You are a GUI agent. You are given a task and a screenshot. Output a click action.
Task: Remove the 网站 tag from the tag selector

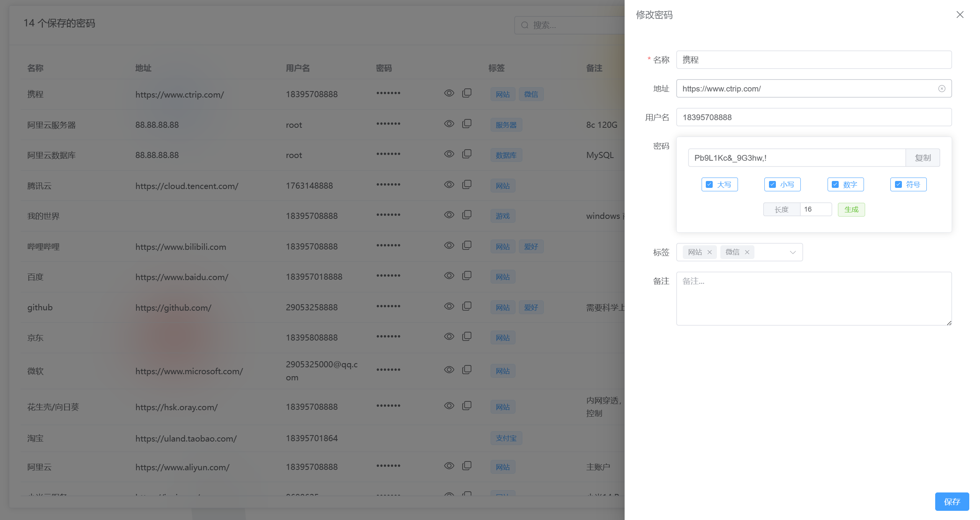click(x=709, y=252)
